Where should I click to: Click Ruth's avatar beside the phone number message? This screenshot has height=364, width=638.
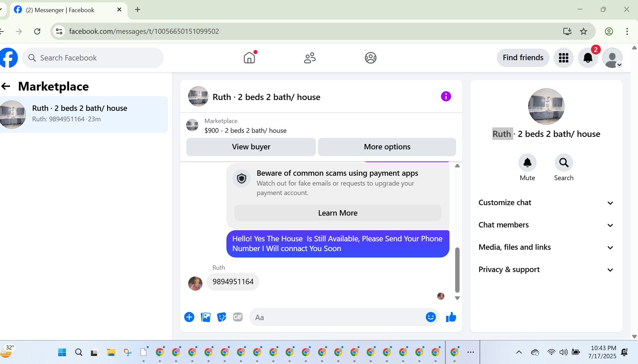[195, 284]
